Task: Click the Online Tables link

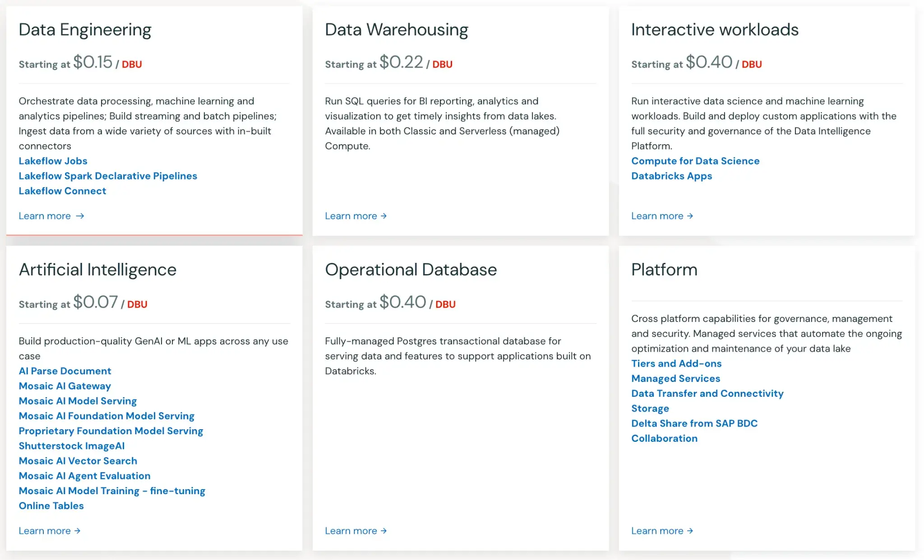Action: click(51, 506)
